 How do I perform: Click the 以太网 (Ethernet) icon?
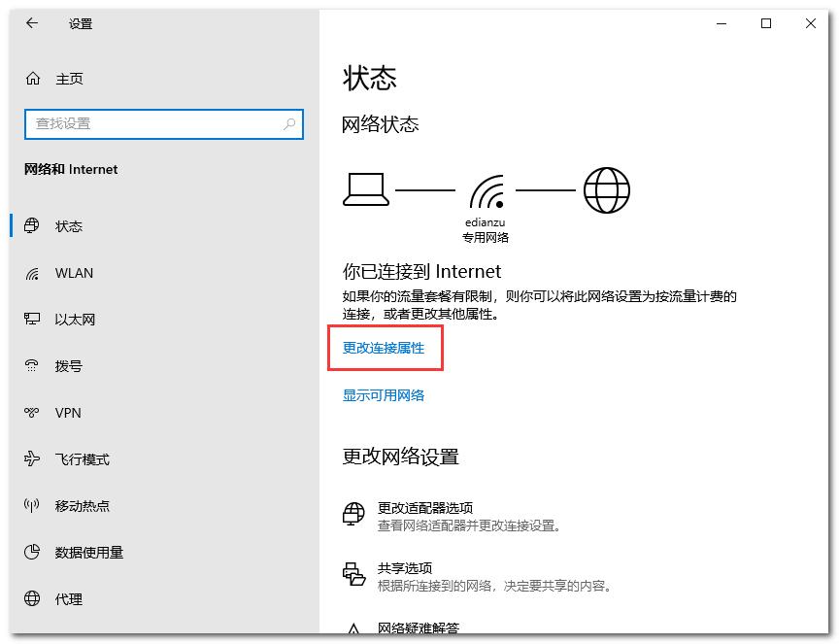[32, 320]
